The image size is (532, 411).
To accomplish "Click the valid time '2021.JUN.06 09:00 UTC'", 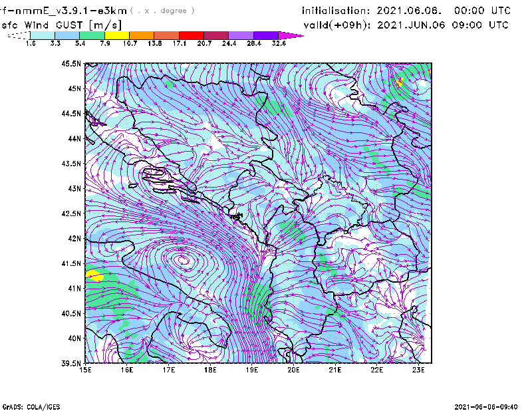I will pyautogui.click(x=443, y=25).
